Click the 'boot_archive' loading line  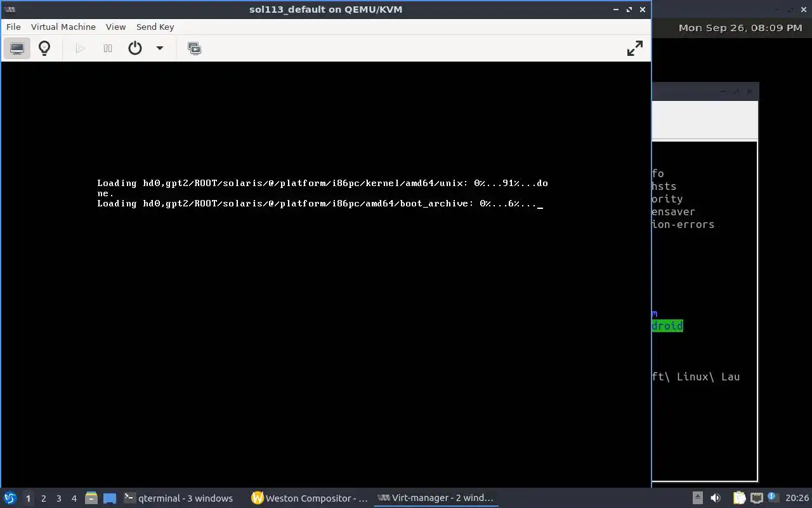tap(320, 204)
